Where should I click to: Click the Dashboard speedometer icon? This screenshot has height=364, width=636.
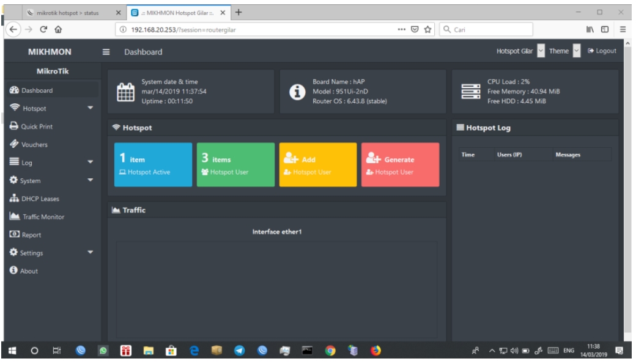pyautogui.click(x=14, y=90)
